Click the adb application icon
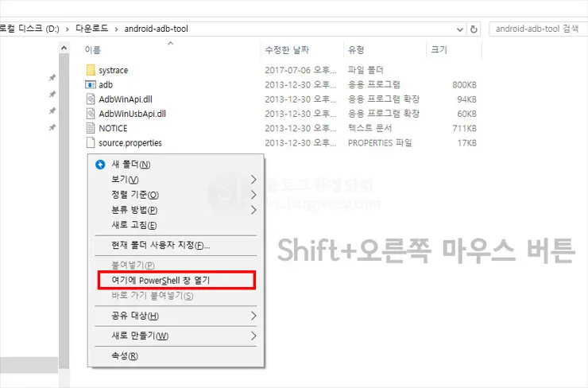The image size is (588, 388). click(91, 84)
